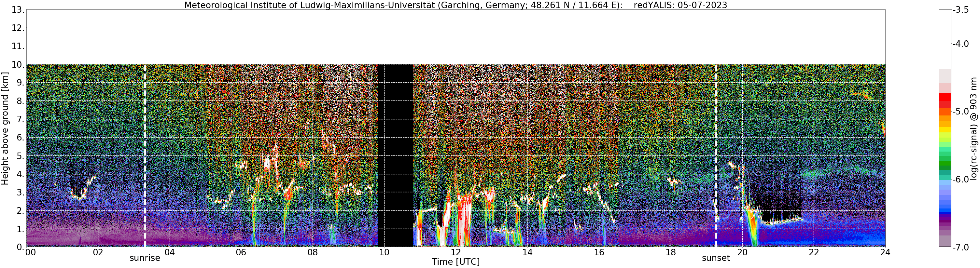The width and height of the screenshot is (980, 268).
Task: Click the colorbar tick label '-5.0'
Action: coord(960,112)
